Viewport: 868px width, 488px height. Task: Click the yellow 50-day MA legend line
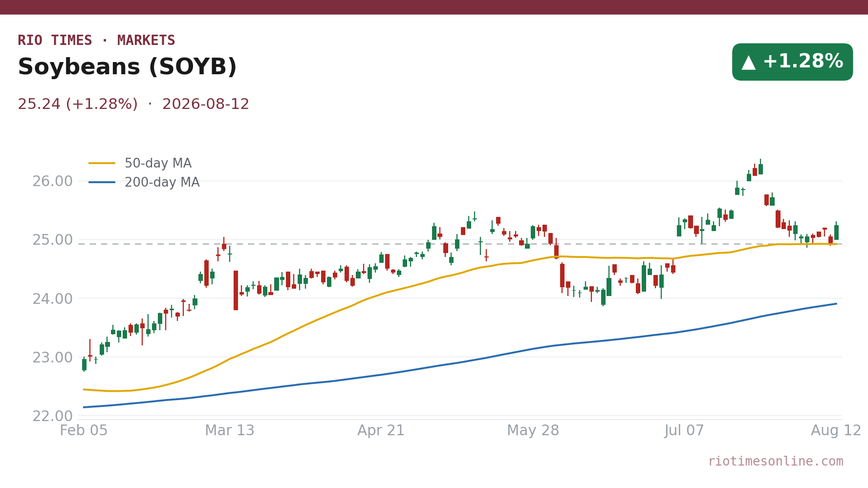(x=102, y=163)
